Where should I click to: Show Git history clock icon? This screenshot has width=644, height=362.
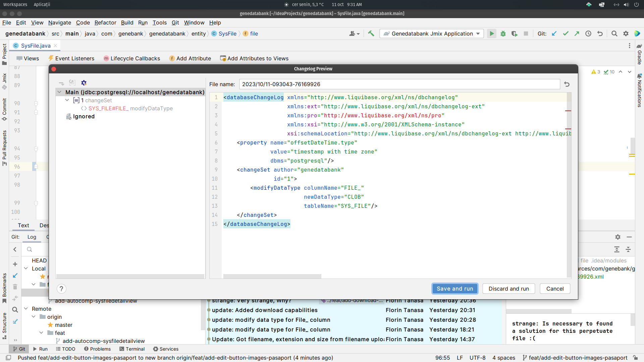coord(588,34)
